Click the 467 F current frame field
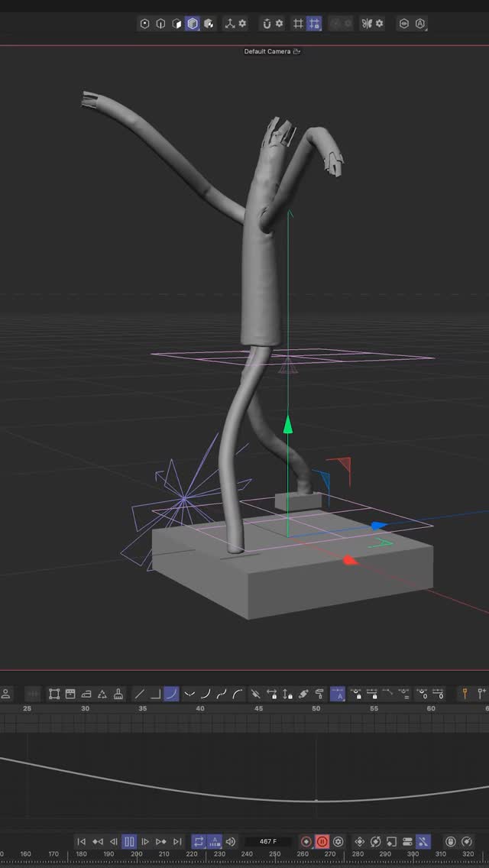The height and width of the screenshot is (868, 489). (x=268, y=841)
